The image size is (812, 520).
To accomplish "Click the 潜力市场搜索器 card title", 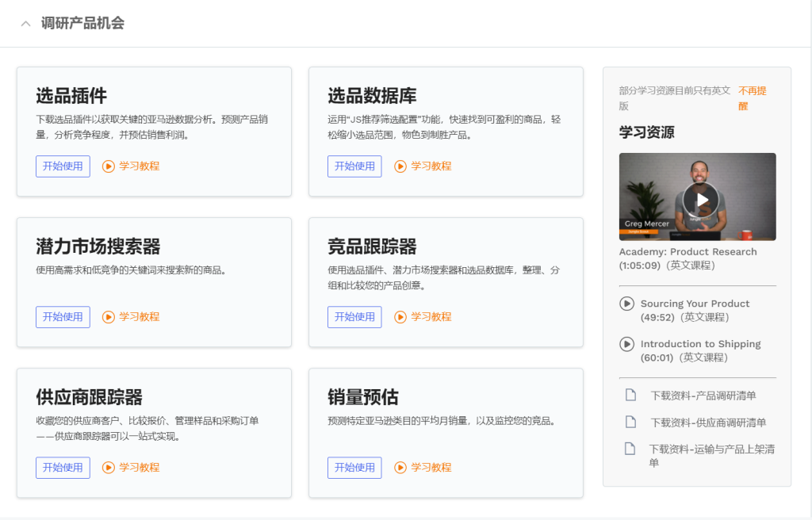I will [98, 247].
